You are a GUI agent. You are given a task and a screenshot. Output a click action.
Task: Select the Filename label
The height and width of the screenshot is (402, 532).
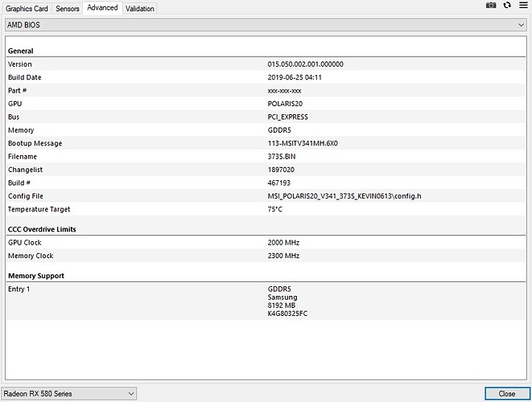23,157
